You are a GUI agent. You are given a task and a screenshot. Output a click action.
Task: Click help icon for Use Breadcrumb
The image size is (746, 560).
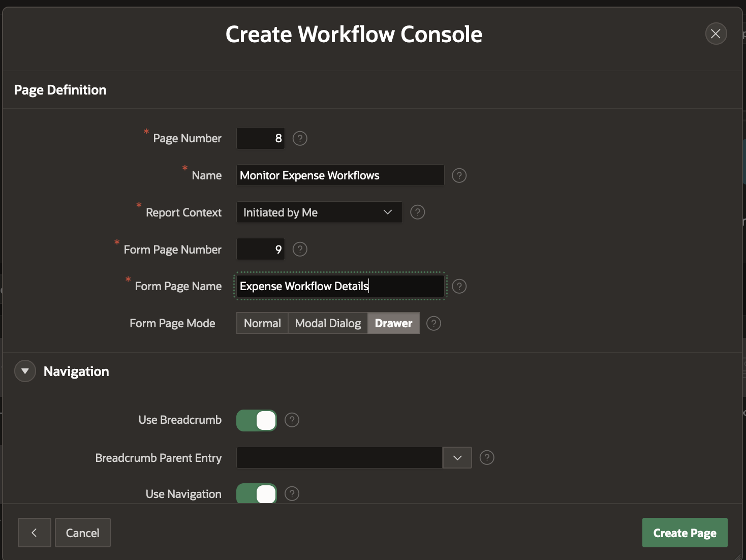click(x=292, y=420)
